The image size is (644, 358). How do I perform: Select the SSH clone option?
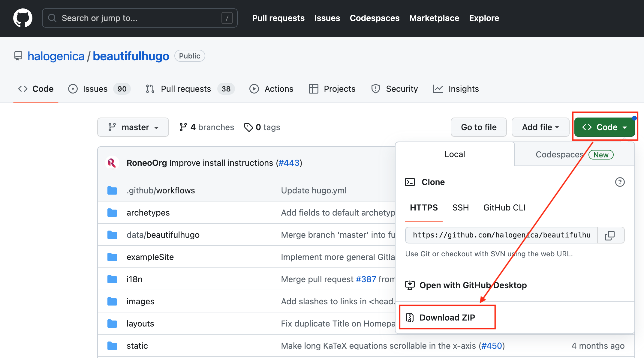coord(460,208)
